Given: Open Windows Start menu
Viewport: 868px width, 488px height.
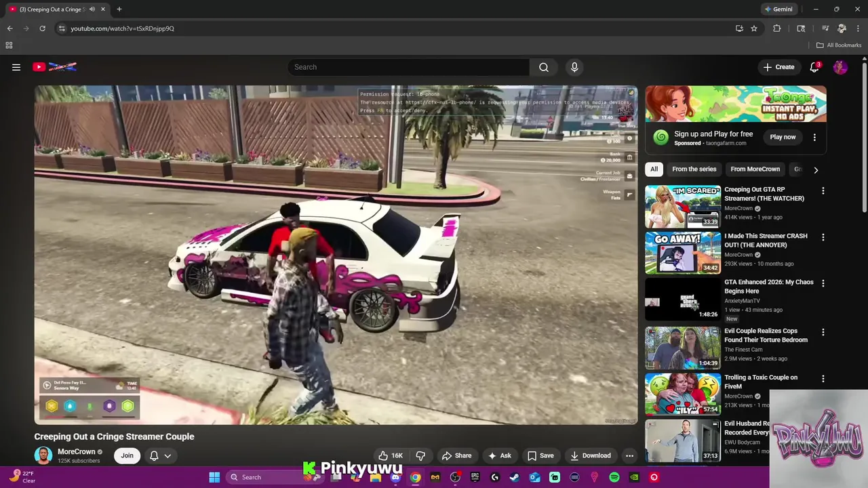Looking at the screenshot, I should coord(214,477).
